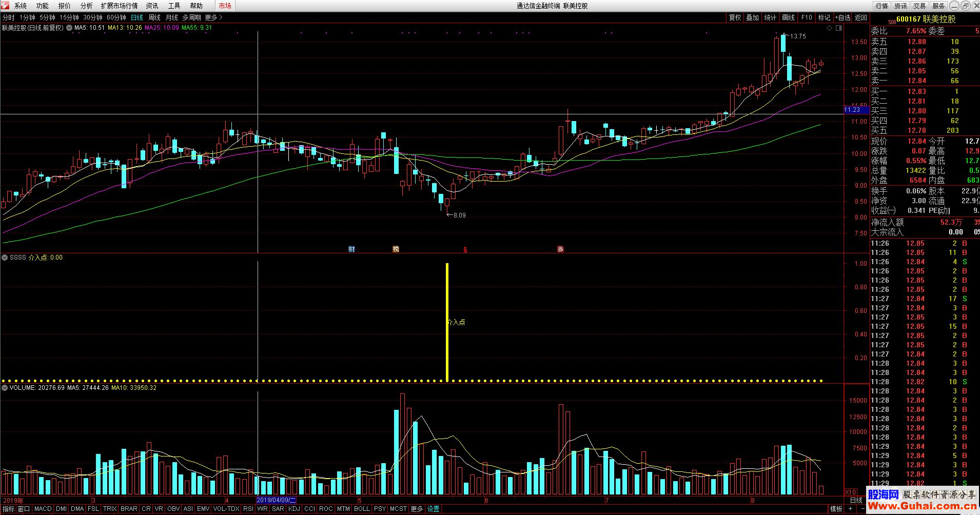Select the OBV indicator
Screen dimensions: 980x515
[x=173, y=509]
